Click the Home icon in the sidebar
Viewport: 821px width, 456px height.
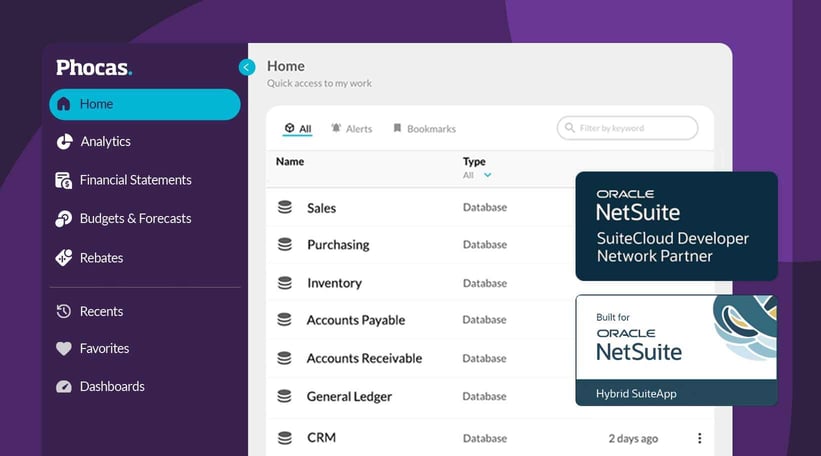(x=63, y=104)
